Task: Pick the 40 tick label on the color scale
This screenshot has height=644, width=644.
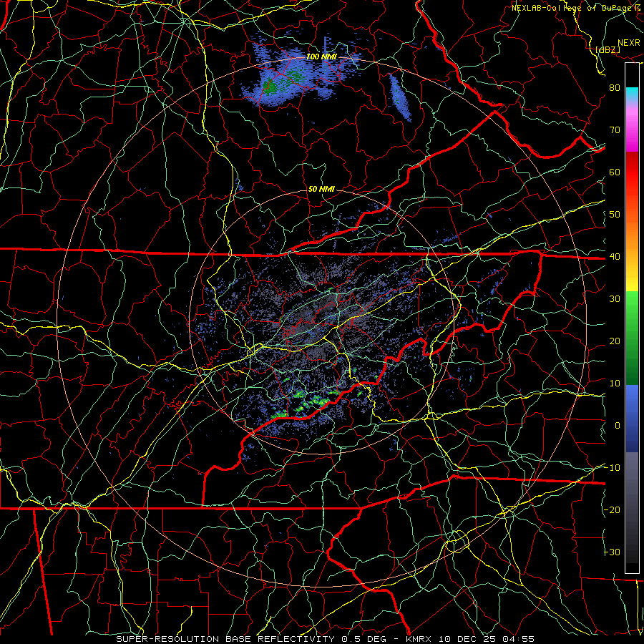Action: click(615, 257)
